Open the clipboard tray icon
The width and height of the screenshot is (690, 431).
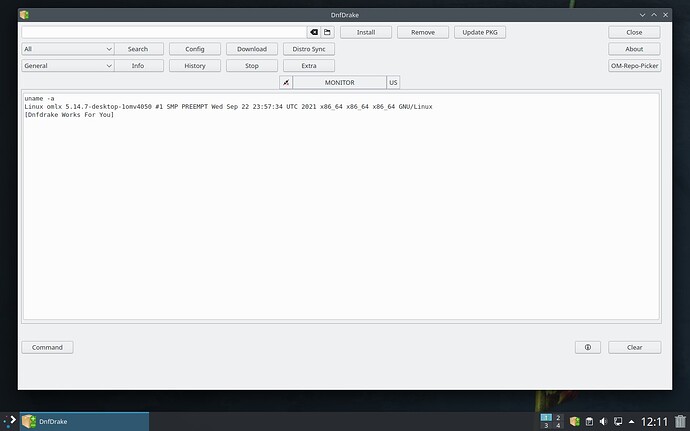(x=589, y=421)
